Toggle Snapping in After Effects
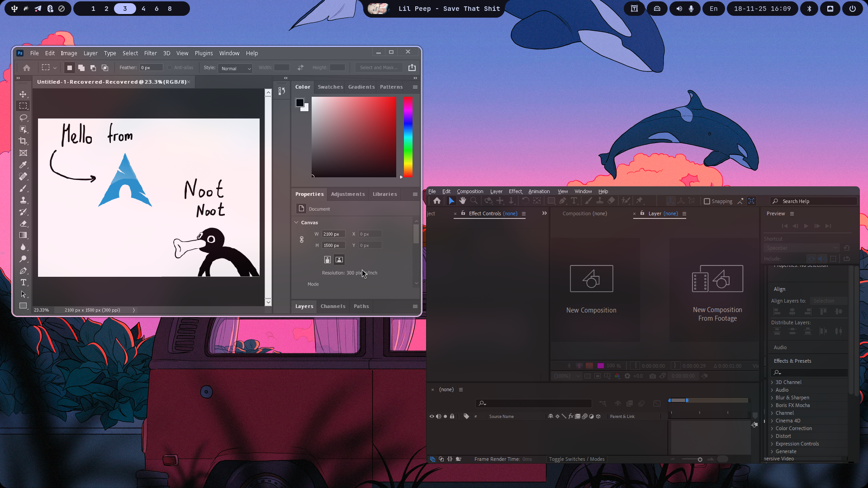This screenshot has height=488, width=868. point(707,201)
